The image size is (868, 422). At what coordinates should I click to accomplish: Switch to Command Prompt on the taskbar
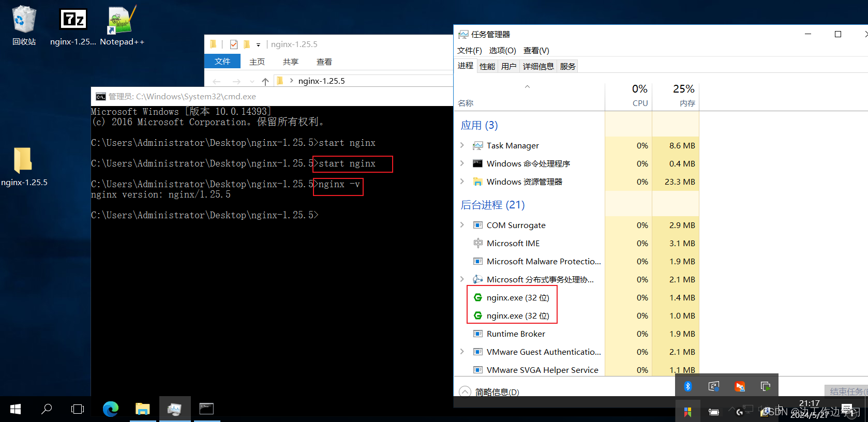pyautogui.click(x=207, y=409)
